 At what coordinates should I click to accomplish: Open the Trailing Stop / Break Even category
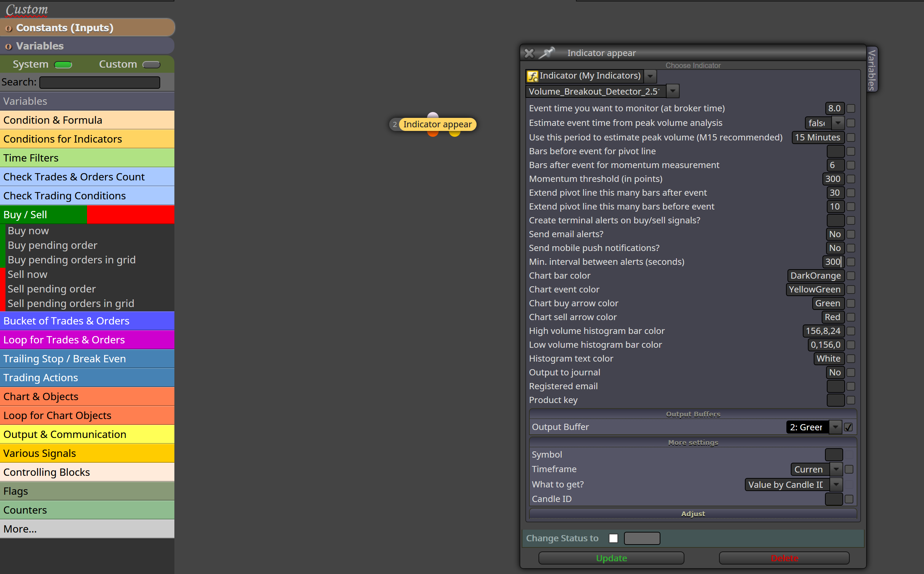point(87,359)
